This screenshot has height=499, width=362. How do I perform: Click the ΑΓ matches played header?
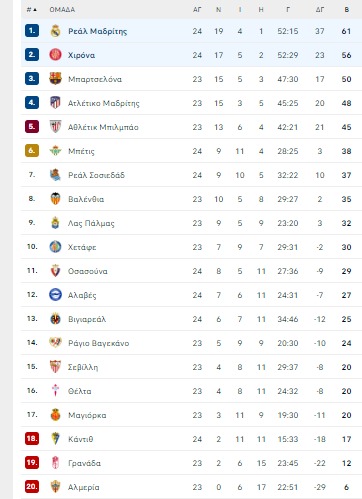(197, 10)
